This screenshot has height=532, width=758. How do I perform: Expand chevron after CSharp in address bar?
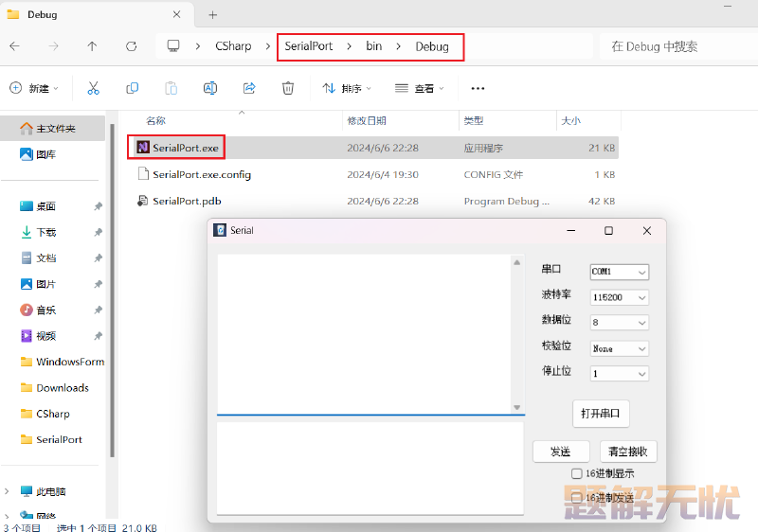tap(268, 46)
